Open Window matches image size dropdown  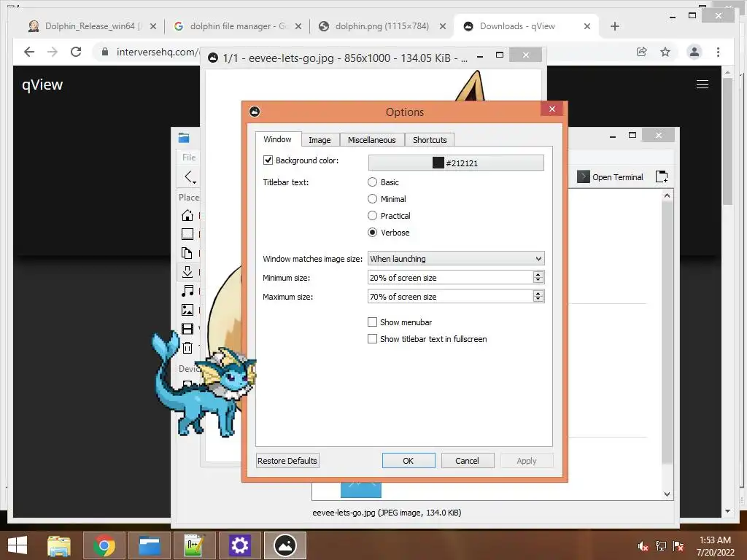coord(456,259)
